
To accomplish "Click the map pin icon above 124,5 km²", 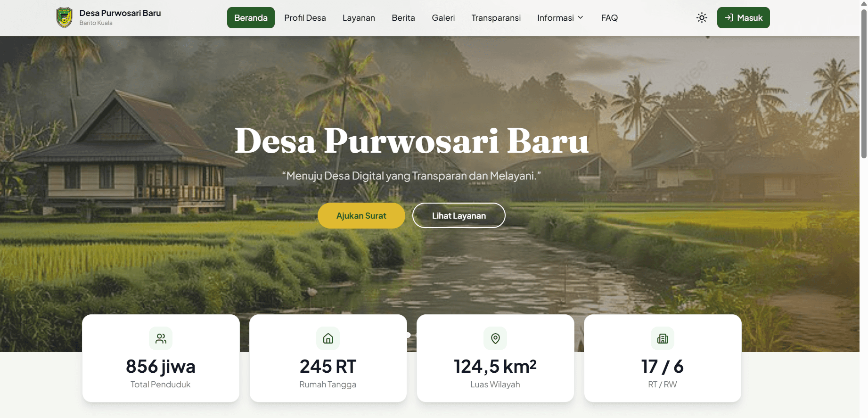I will tap(495, 338).
